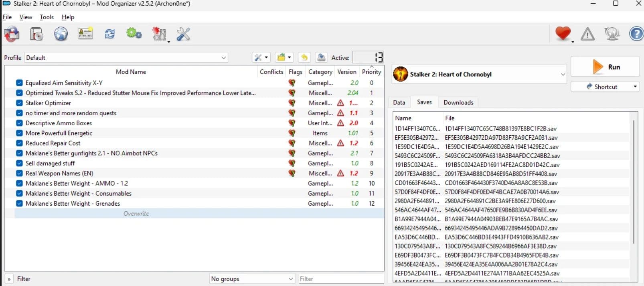Click the Refresh arrows toolbar icon
This screenshot has width=644, height=286.
tap(109, 34)
